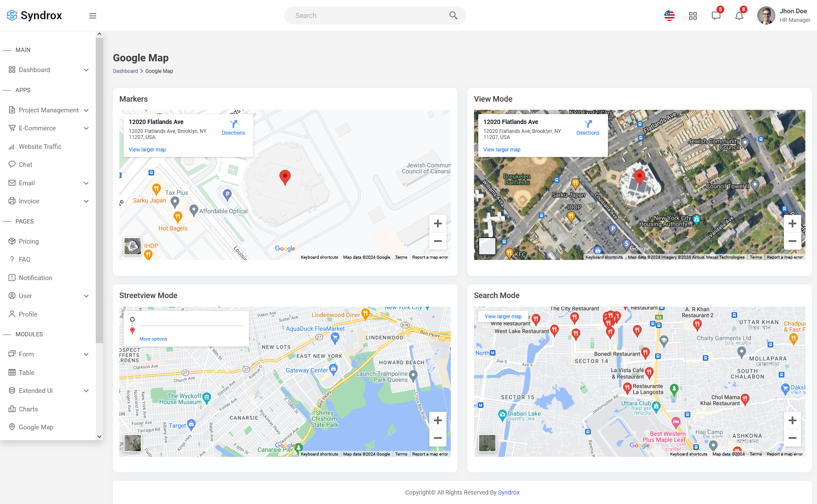Expand the User submenu chevron
This screenshot has height=504, width=817.
(86, 296)
